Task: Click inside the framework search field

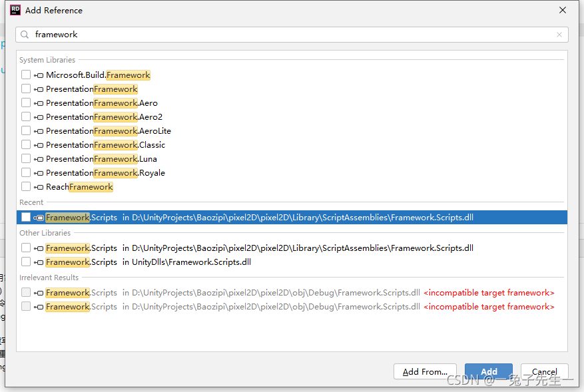Action: click(x=286, y=35)
